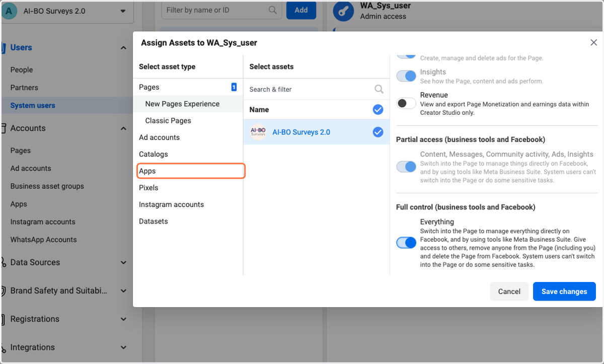Open the AI-BO Surveys 2.0 business dropdown
Screen dimensions: 604x364
tap(123, 11)
